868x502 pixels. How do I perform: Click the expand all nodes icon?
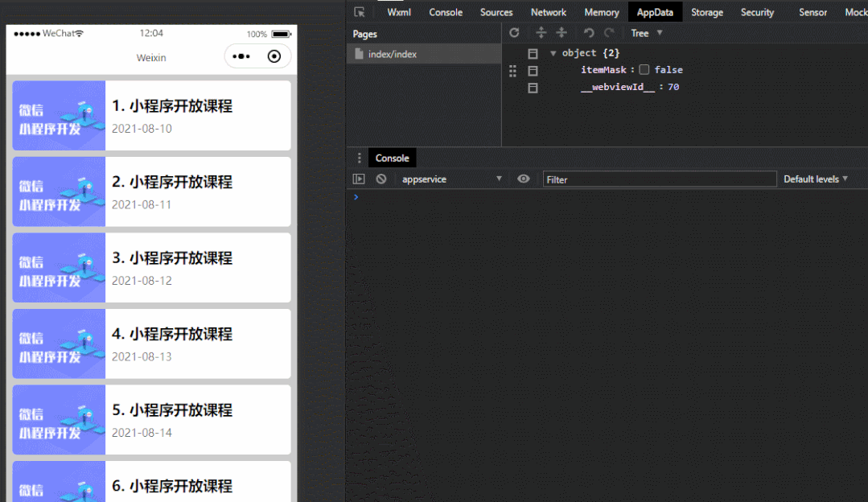pos(541,33)
